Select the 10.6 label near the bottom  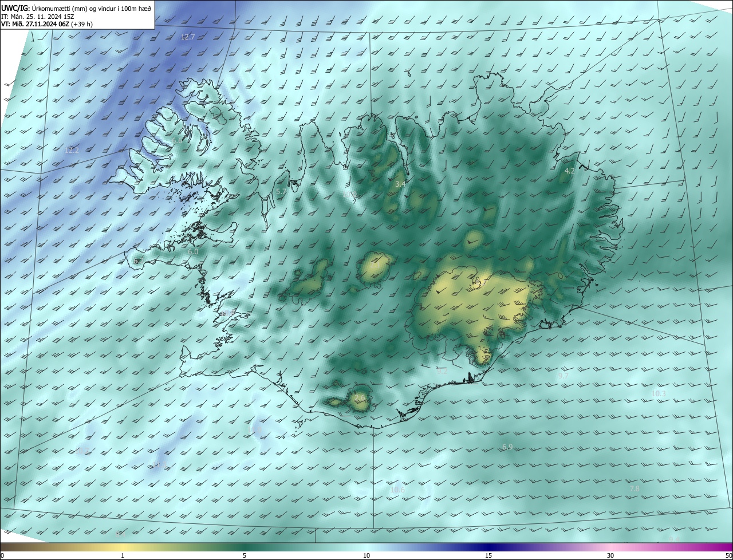[397, 490]
